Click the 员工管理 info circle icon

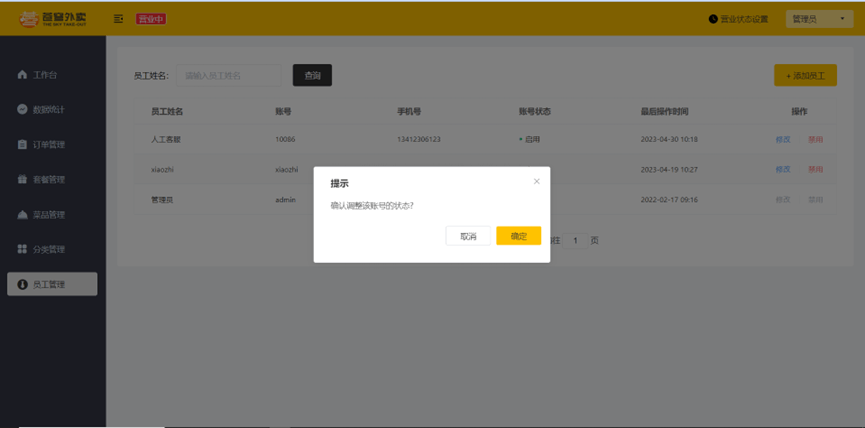[x=22, y=285]
